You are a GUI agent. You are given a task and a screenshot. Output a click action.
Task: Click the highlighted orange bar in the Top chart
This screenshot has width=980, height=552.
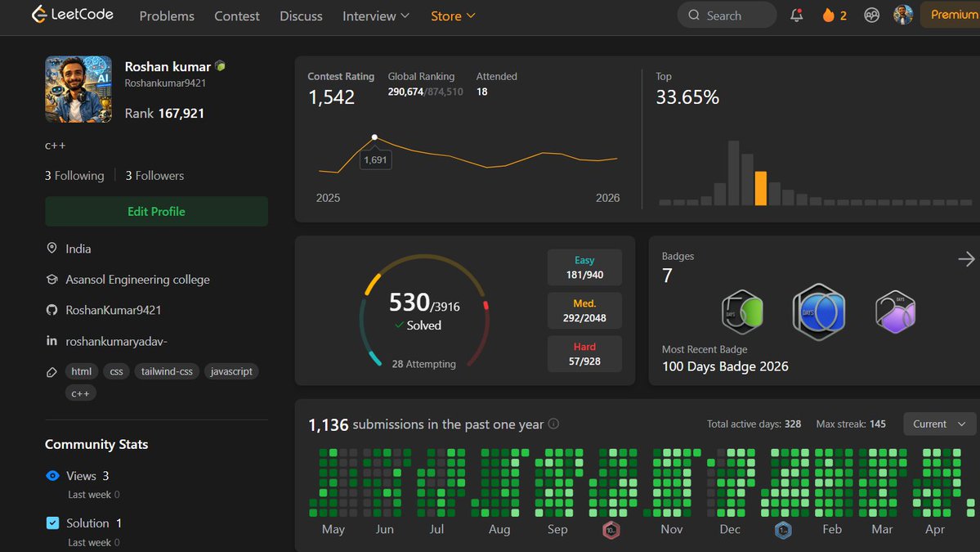(761, 188)
